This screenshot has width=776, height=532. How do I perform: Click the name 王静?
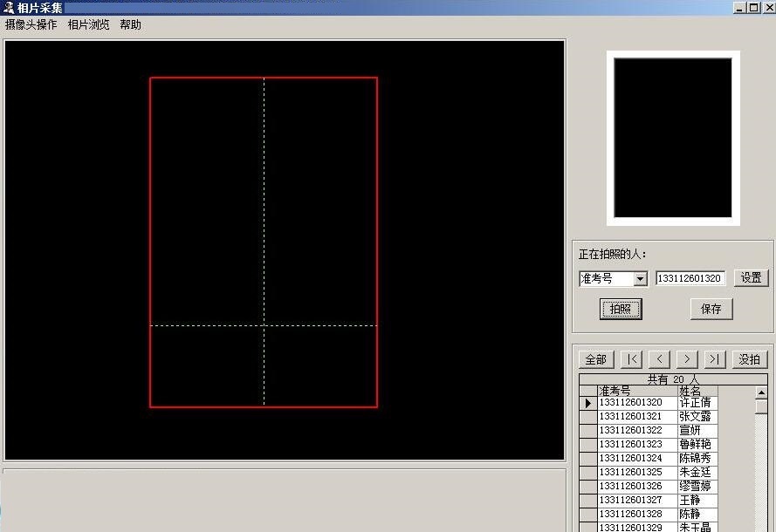[x=690, y=501]
